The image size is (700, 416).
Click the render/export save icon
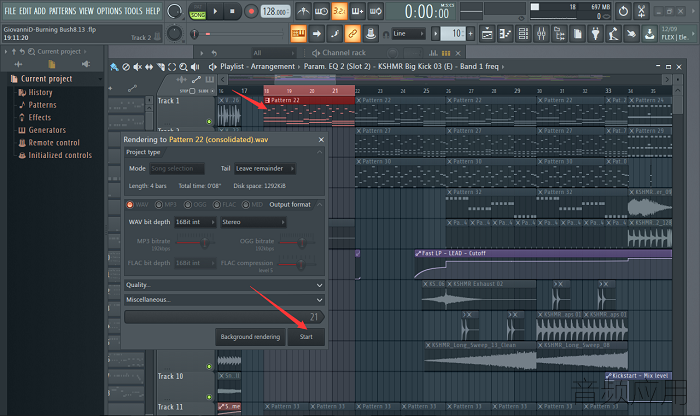[650, 33]
